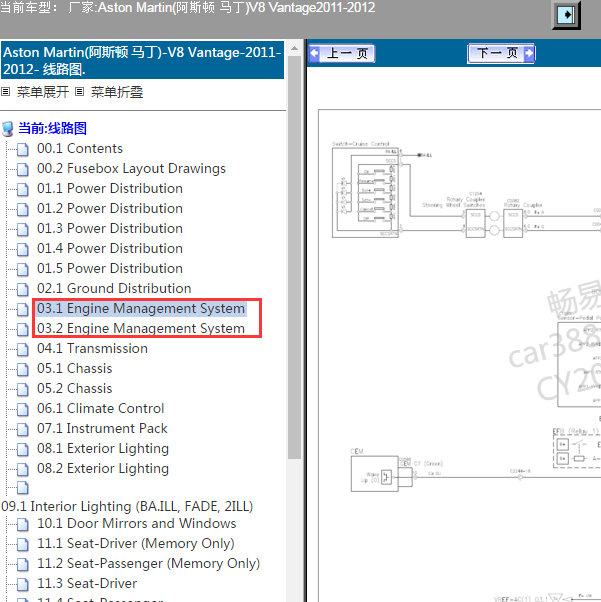
Task: Click the 当前:线路图 root node
Action: coord(52,128)
